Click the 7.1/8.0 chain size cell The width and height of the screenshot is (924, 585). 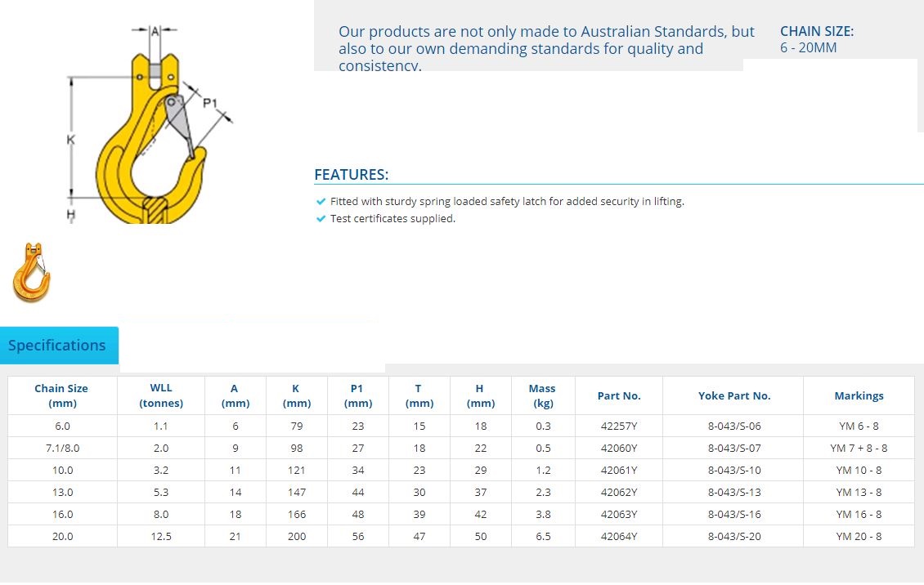click(62, 448)
